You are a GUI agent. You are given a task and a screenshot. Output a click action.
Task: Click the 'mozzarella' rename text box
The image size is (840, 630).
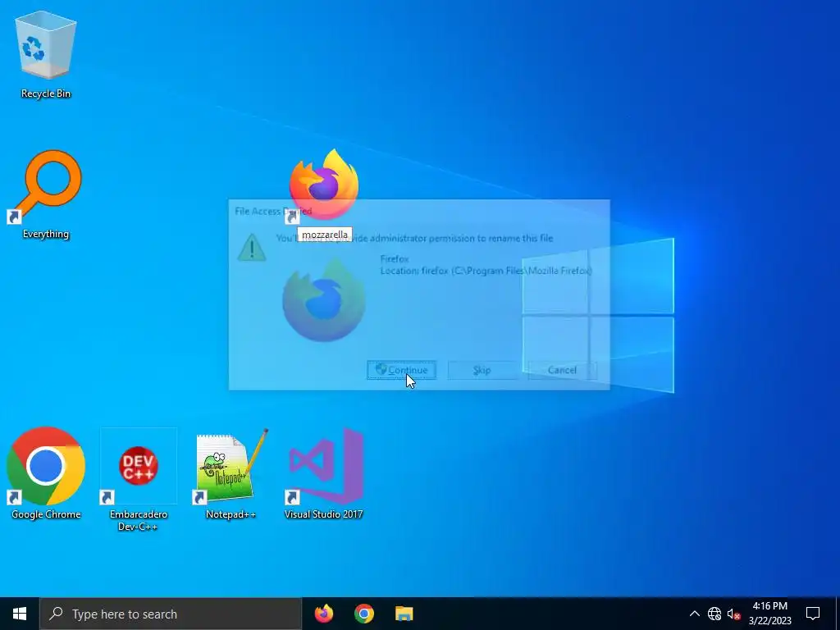point(325,235)
